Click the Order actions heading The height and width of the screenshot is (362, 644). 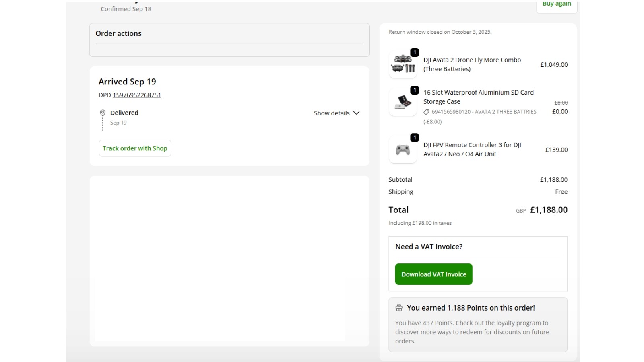118,34
